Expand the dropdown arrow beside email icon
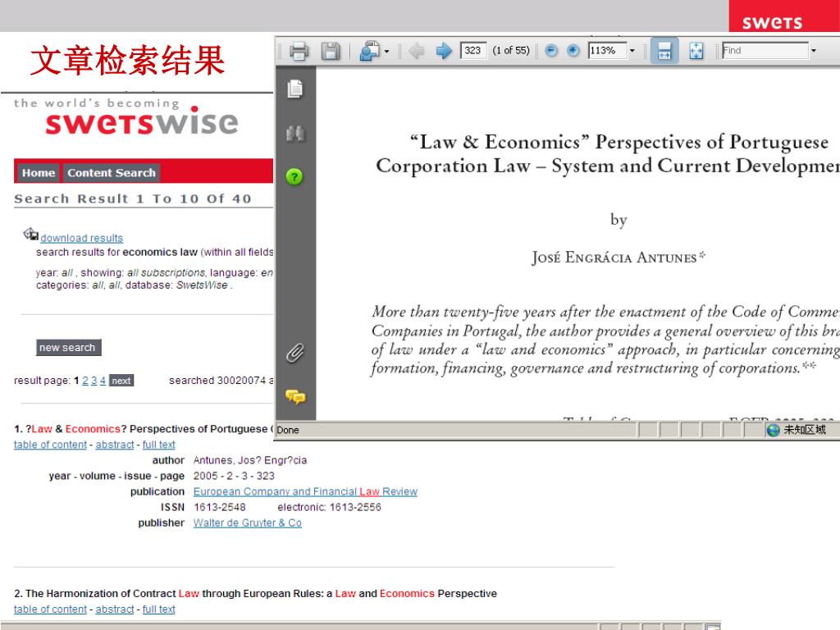Screen dimensions: 840x630 [387, 52]
